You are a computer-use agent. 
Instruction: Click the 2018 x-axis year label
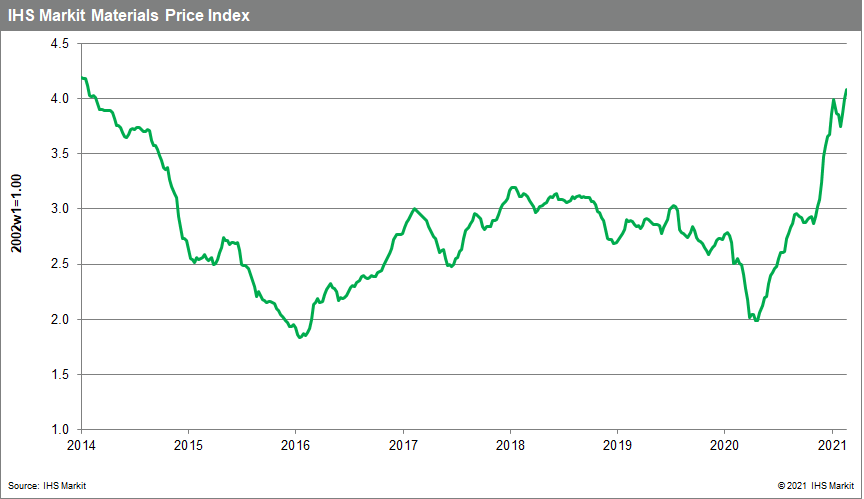510,445
